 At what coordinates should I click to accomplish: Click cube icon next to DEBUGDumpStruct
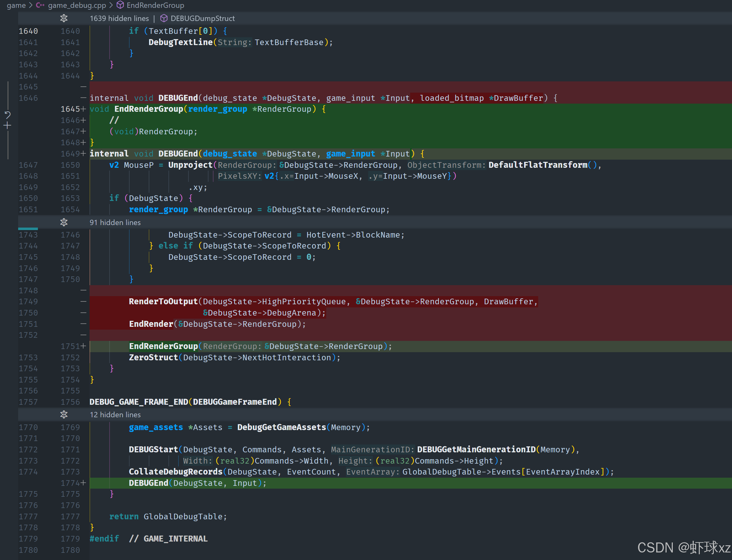164,18
